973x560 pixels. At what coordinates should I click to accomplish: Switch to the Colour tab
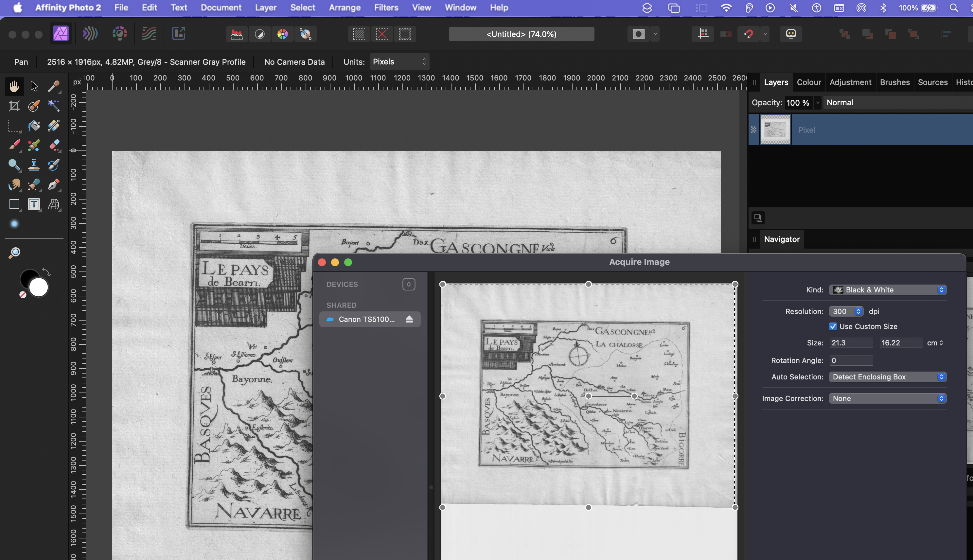808,82
